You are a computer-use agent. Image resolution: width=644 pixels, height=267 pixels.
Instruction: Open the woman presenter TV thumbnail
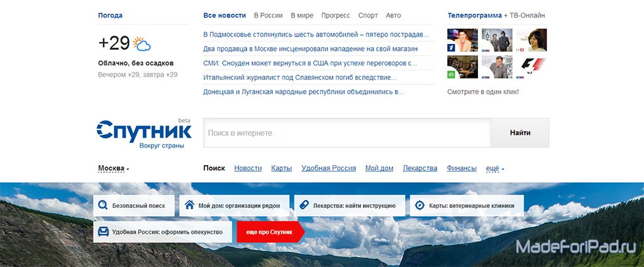(x=531, y=40)
